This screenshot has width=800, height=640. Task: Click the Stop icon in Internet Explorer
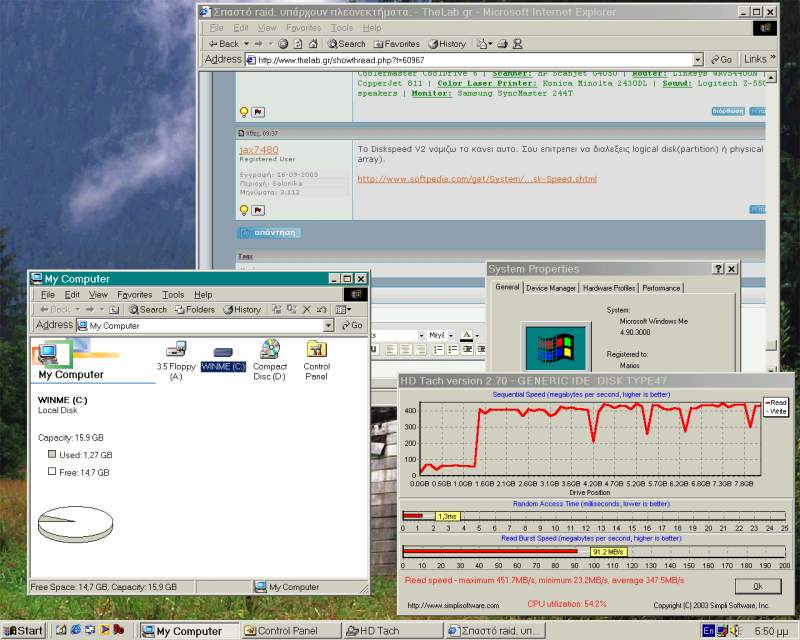tap(283, 44)
